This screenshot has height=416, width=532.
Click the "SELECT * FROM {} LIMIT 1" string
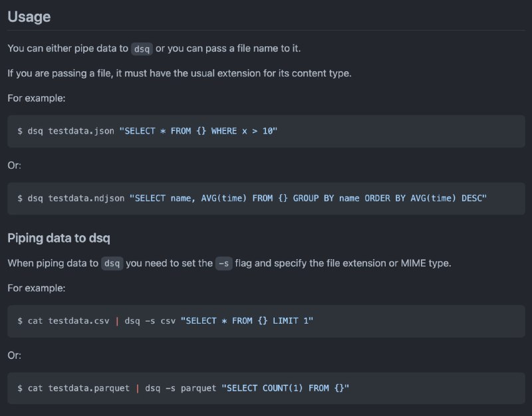pos(247,321)
